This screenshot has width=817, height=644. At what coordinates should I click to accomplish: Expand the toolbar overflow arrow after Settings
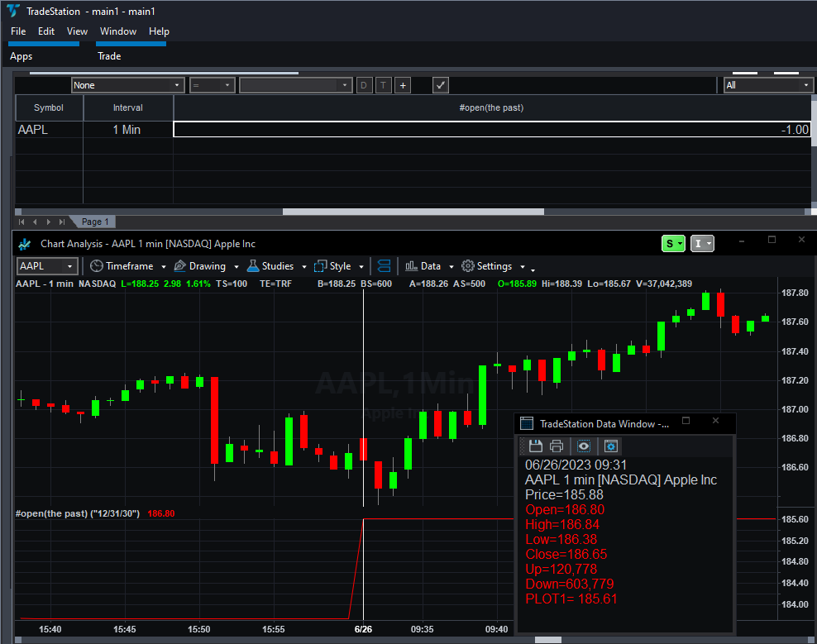(x=533, y=270)
